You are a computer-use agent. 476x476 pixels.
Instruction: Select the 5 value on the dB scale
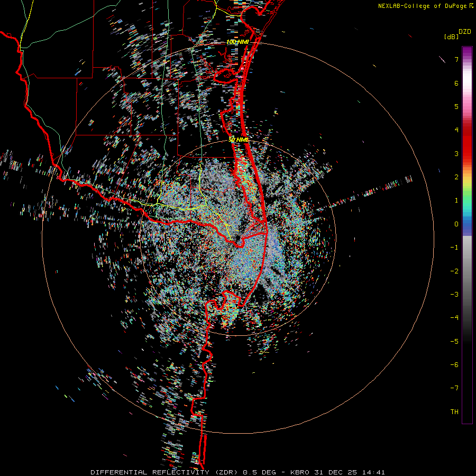tap(456, 106)
